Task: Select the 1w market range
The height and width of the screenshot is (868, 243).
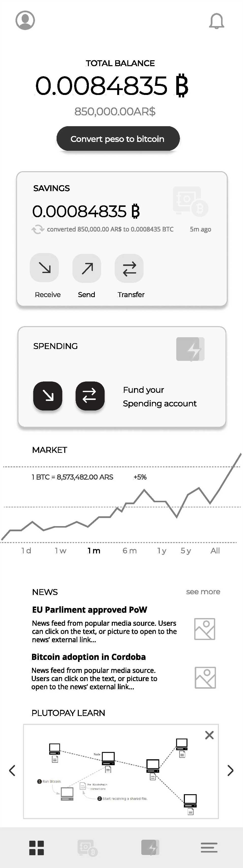Action: [x=61, y=551]
